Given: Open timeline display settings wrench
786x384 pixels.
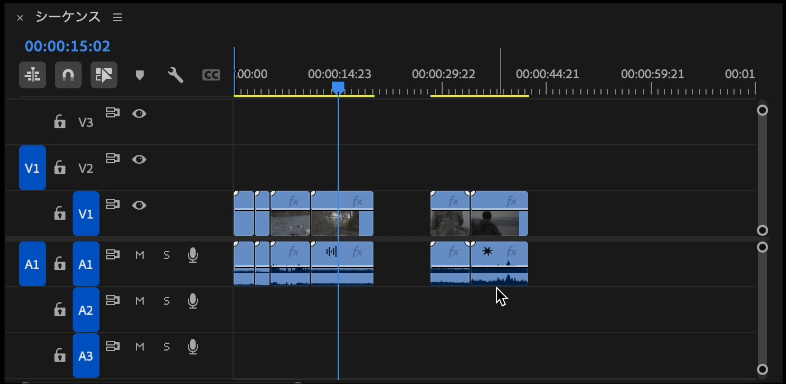Looking at the screenshot, I should (175, 75).
